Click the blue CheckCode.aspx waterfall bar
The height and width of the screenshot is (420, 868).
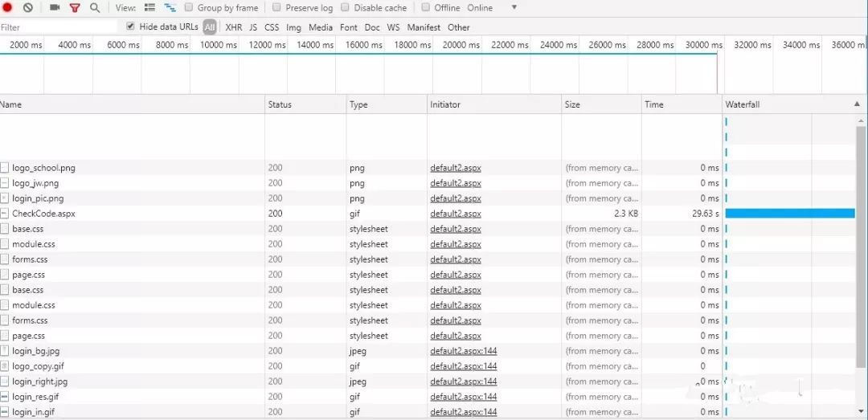point(789,214)
